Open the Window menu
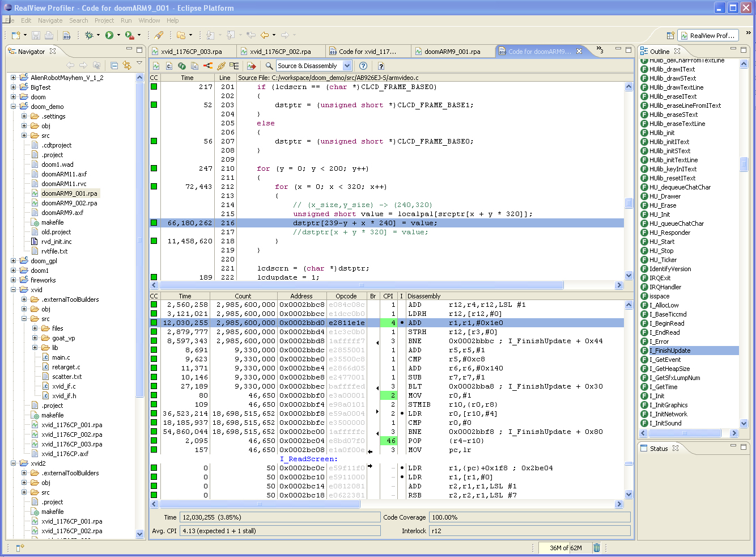Image resolution: width=756 pixels, height=557 pixels. click(x=149, y=20)
